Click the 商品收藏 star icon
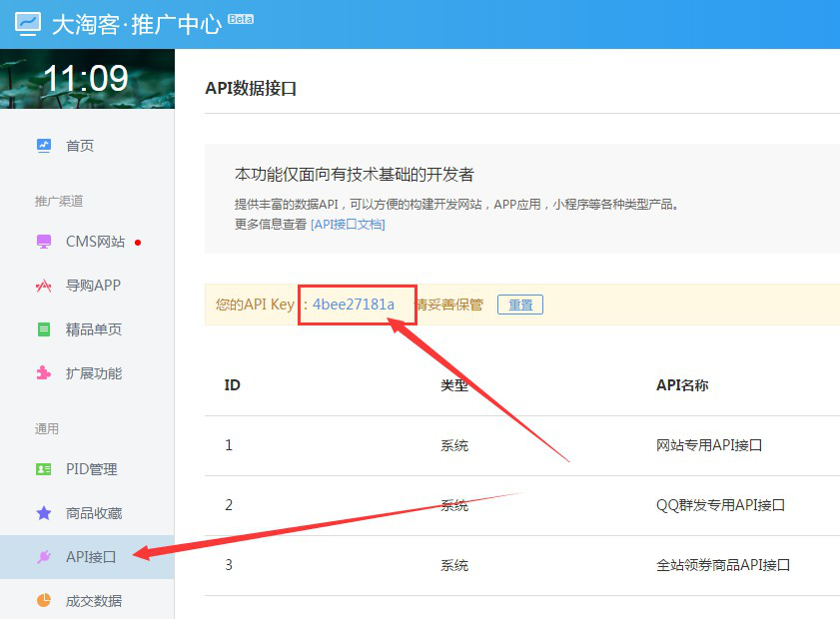This screenshot has width=840, height=619. pyautogui.click(x=44, y=513)
